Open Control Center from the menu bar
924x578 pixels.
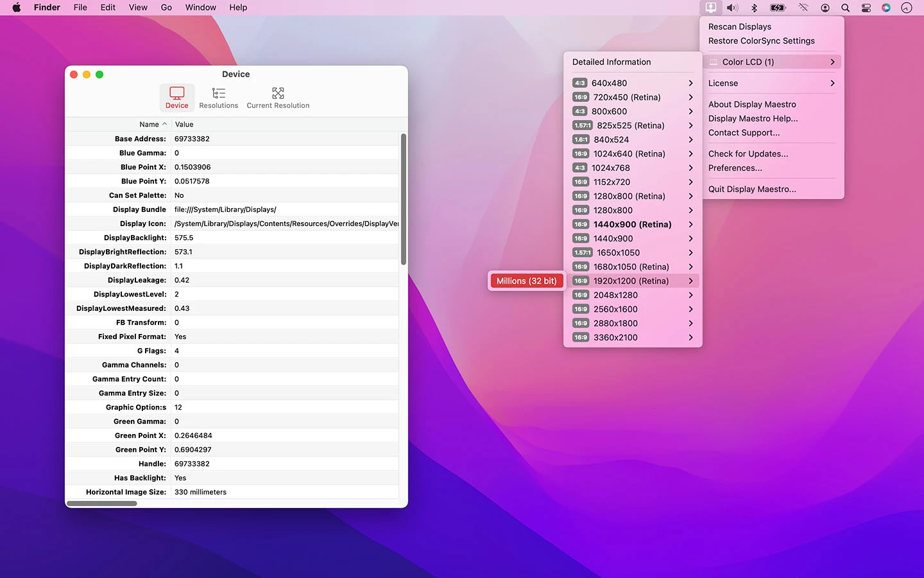[x=866, y=7]
